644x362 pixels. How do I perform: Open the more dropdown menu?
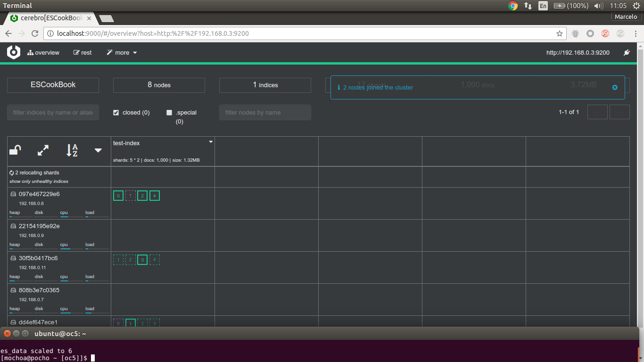tap(122, 53)
